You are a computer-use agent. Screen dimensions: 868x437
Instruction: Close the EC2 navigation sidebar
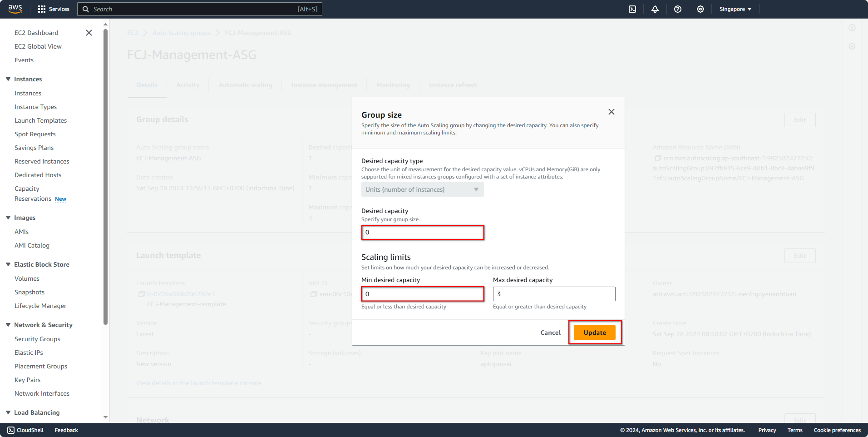89,32
